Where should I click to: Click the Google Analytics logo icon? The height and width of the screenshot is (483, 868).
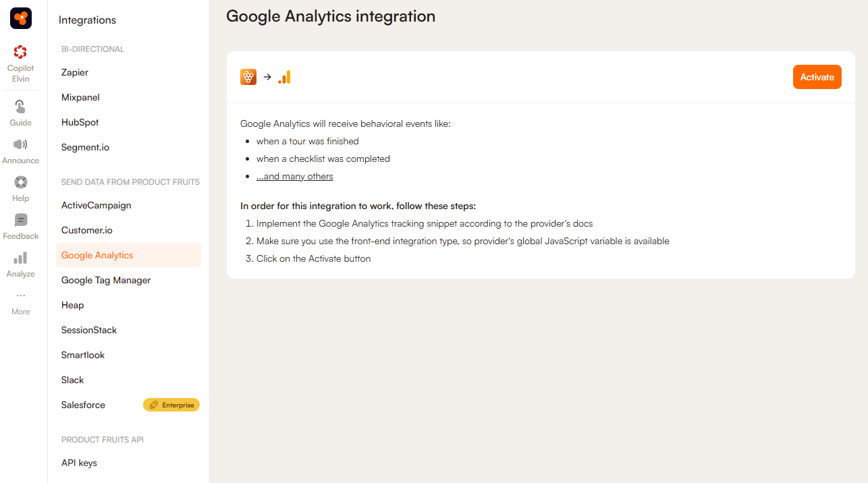coord(284,77)
